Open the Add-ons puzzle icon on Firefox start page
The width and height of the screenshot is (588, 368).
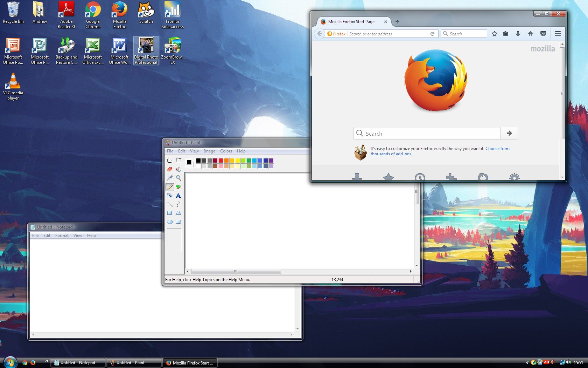451,178
